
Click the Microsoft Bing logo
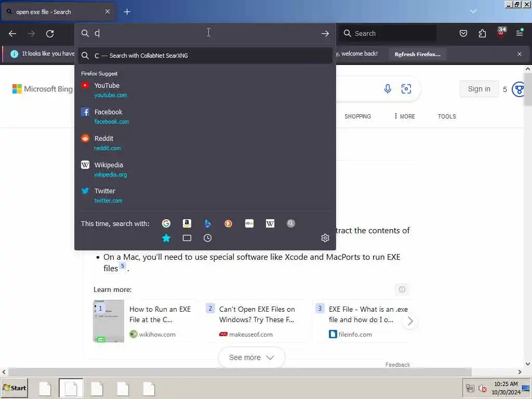[x=43, y=89]
